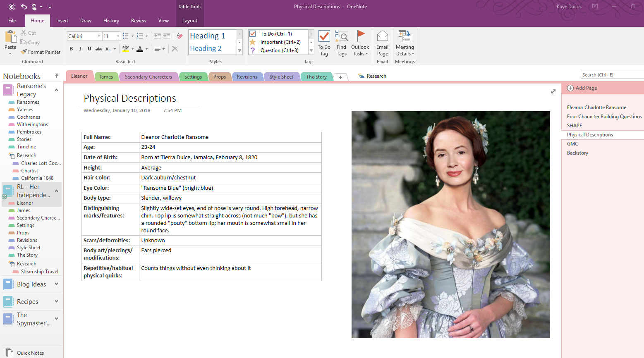Screen dimensions: 644x358
Task: Open Meeting Details
Action: point(405,43)
